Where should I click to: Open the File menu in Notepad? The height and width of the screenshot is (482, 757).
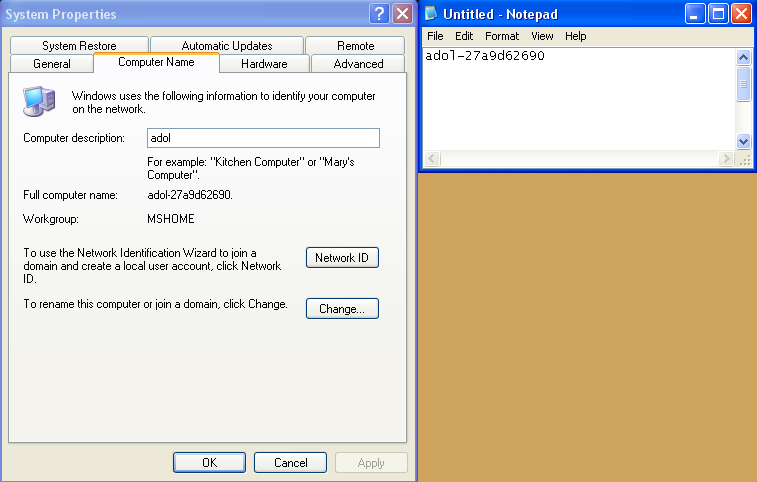pos(435,36)
